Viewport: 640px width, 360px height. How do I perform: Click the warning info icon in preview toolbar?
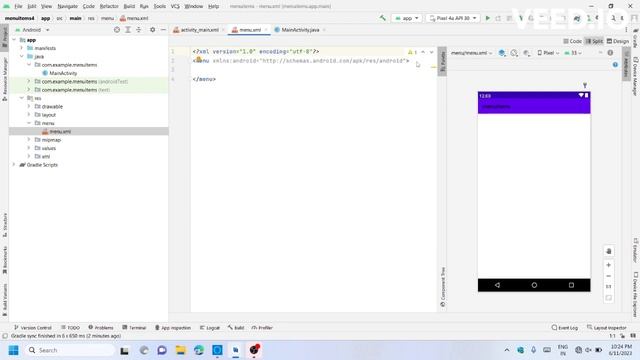coord(610,53)
